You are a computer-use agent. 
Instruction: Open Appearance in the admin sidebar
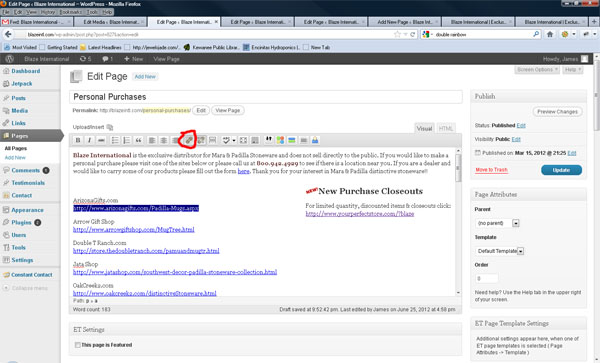(27, 210)
